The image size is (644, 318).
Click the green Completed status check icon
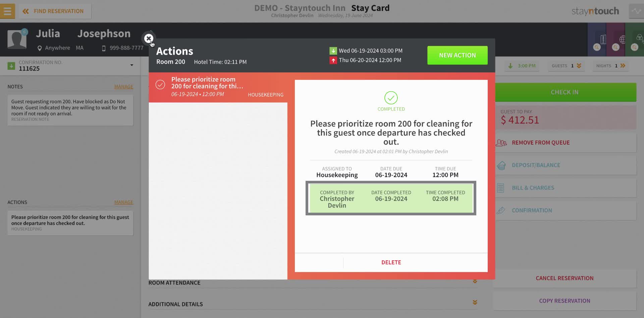pyautogui.click(x=391, y=98)
